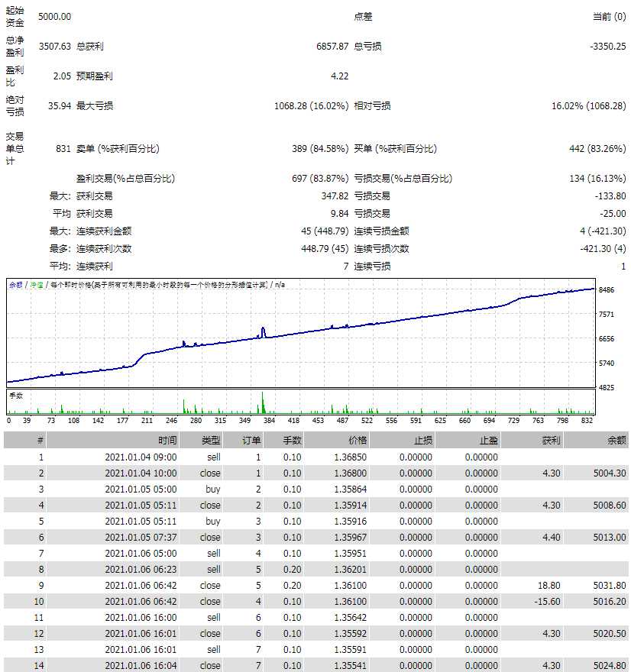Viewport: 631px width, 672px height.
Task: Click the starting capital value 5000.00
Action: (54, 16)
